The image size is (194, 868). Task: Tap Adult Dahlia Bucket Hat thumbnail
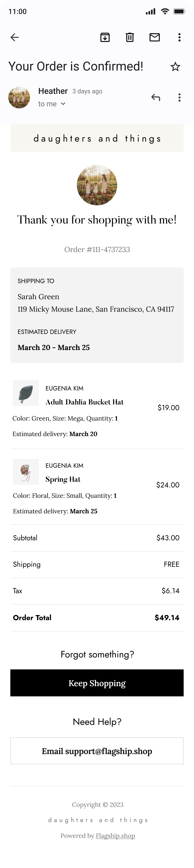click(26, 393)
